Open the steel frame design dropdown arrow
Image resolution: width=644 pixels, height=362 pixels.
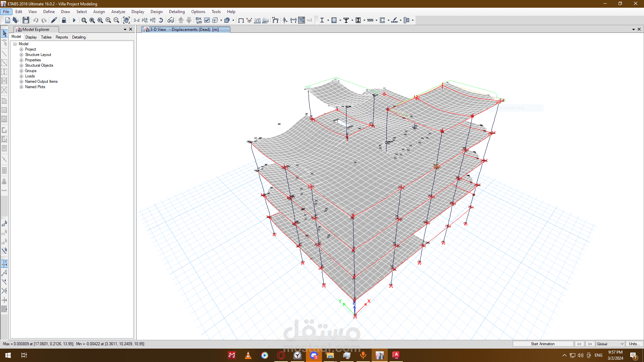coord(328,20)
